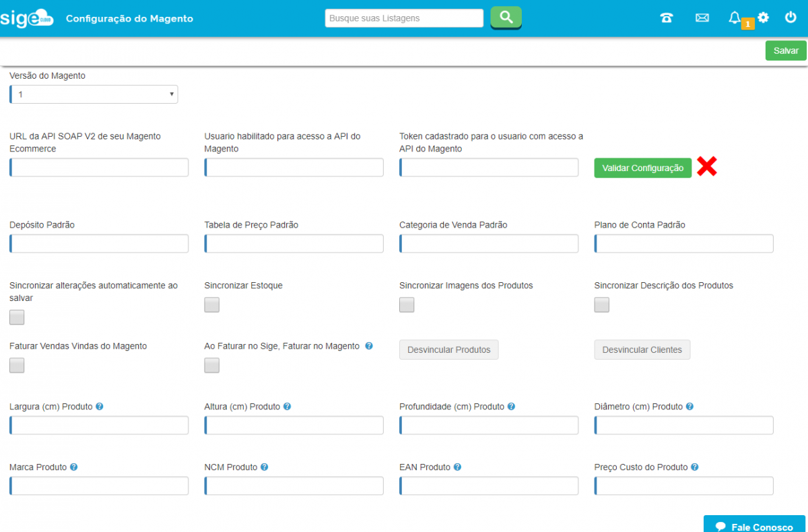
Task: Click Desvincular Produtos button
Action: point(449,350)
